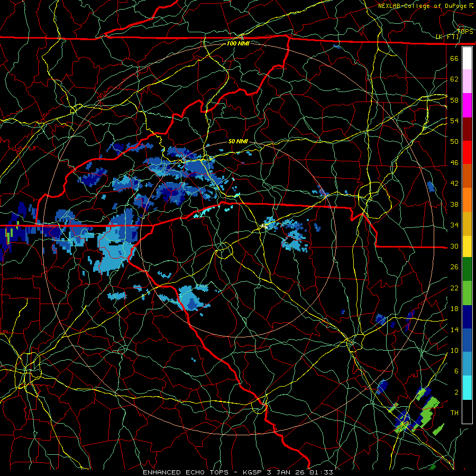
Task: Click the '18' legend value
Action: (454, 309)
